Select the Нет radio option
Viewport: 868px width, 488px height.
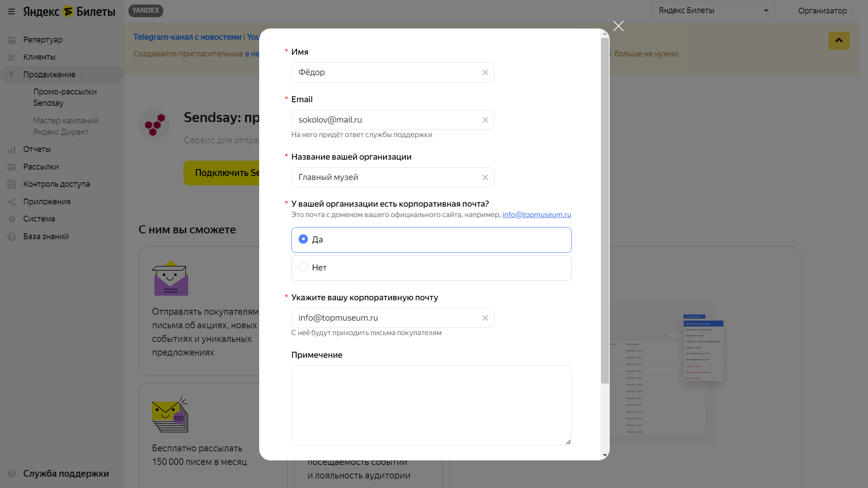coord(304,267)
